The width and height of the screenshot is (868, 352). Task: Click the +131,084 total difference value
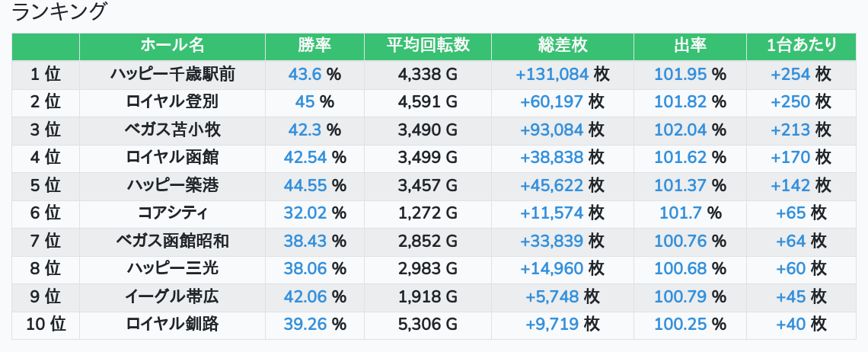point(552,75)
